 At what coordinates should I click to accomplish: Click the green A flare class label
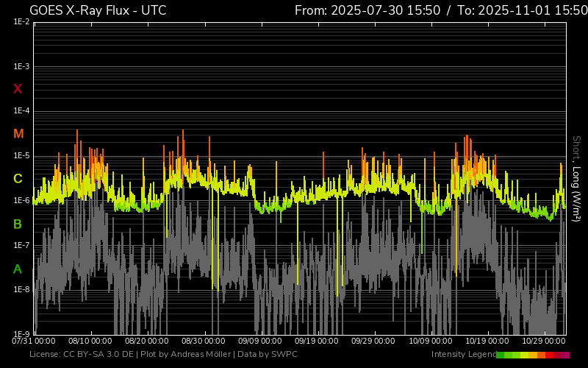[18, 269]
